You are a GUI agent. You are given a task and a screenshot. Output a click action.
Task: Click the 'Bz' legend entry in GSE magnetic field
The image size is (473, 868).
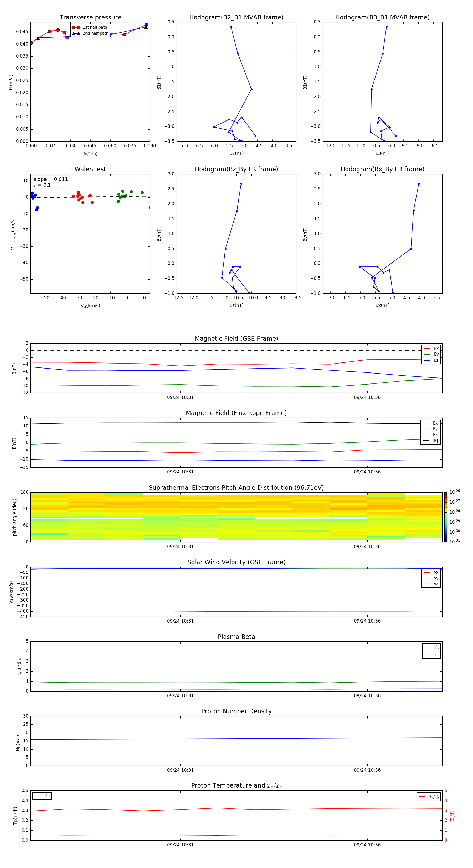(x=431, y=360)
